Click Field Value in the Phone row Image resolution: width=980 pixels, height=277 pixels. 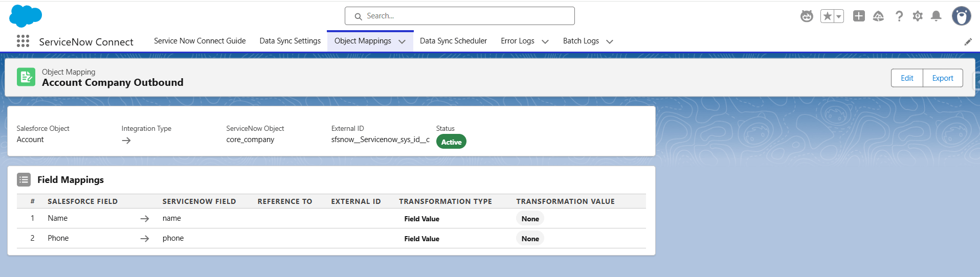tap(421, 239)
